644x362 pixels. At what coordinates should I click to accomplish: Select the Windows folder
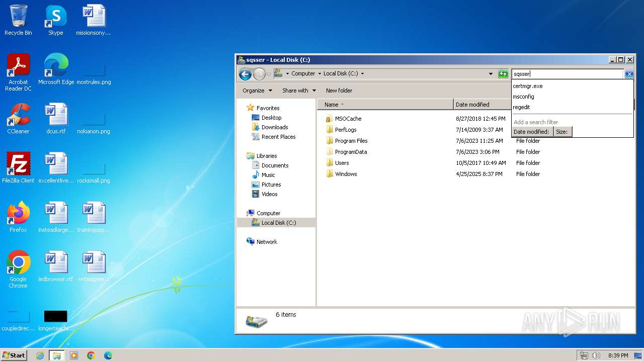346,174
